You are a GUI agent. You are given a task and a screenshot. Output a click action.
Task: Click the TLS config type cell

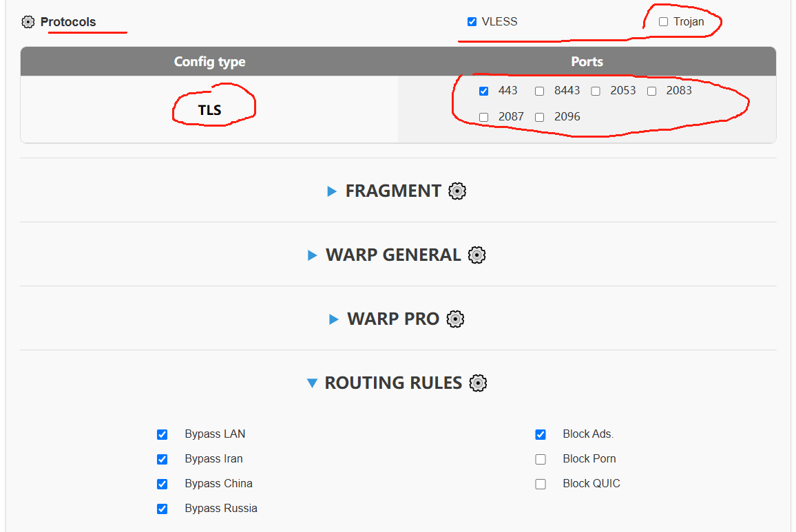(x=209, y=110)
